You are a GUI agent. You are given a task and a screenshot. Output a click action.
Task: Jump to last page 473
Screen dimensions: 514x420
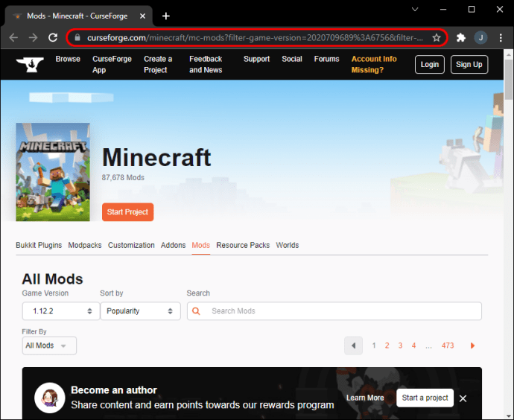pyautogui.click(x=448, y=346)
